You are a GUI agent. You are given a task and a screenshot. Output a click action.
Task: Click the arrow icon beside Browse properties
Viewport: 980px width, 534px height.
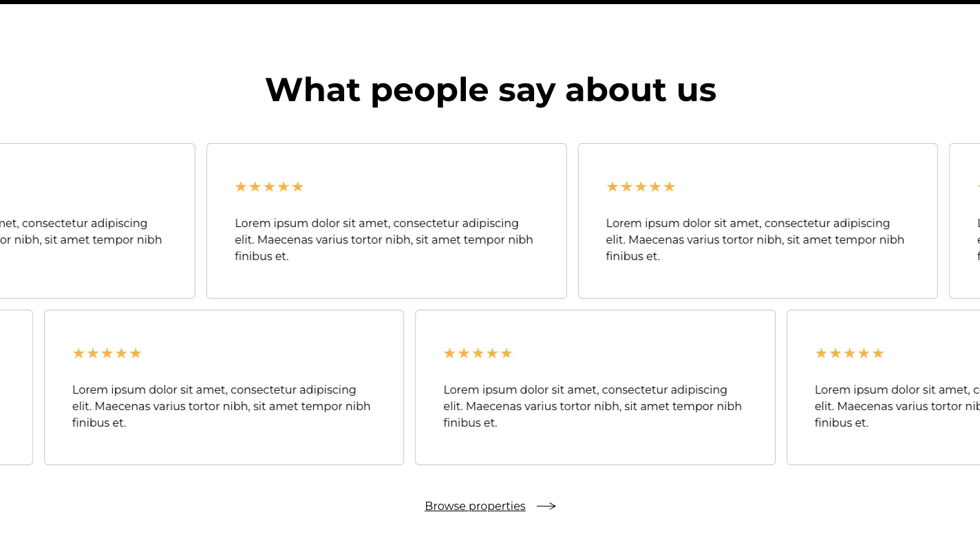pyautogui.click(x=546, y=506)
